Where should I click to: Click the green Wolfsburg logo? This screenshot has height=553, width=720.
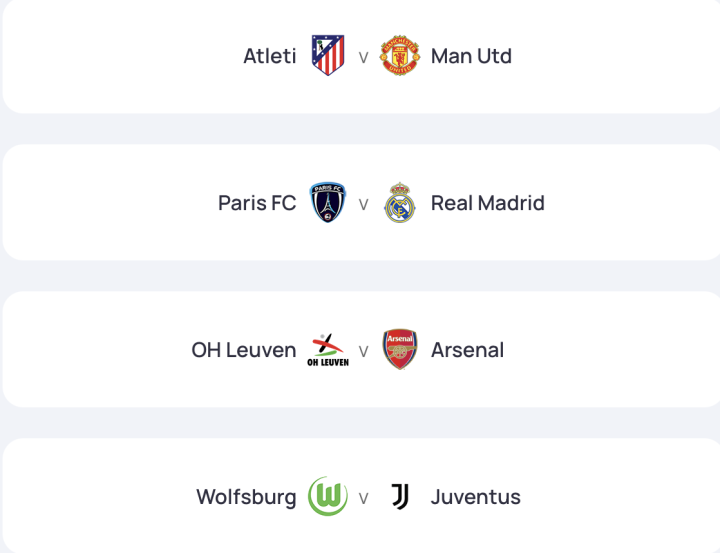[327, 497]
